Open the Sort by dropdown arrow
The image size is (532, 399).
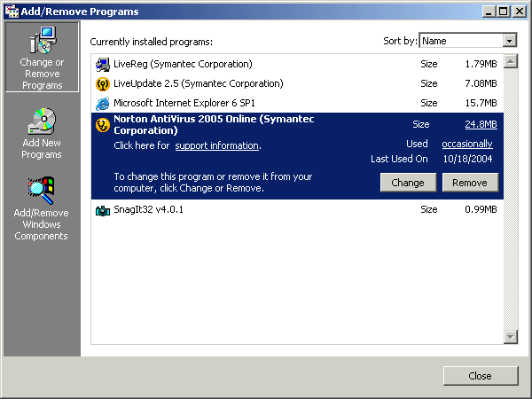tap(509, 41)
